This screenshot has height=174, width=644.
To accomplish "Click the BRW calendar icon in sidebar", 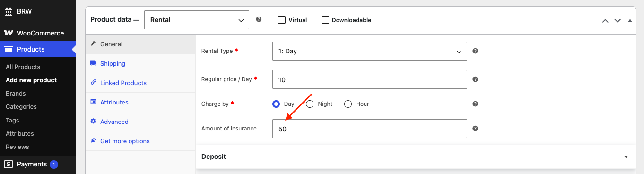I will [9, 11].
